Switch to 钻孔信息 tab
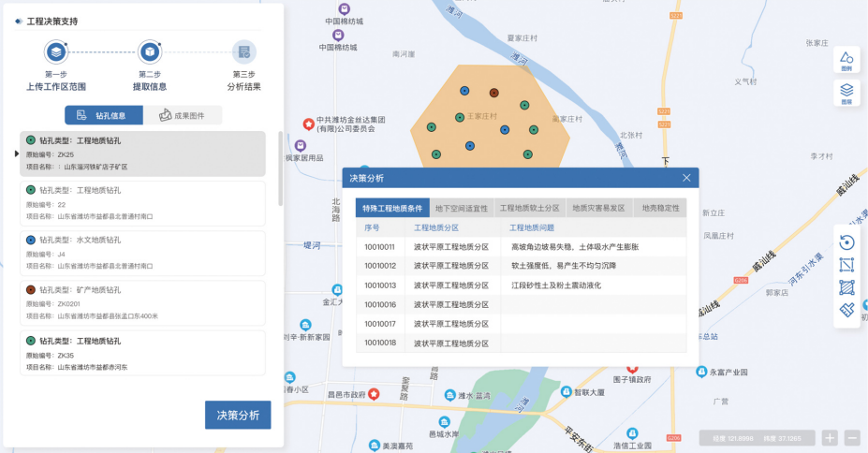The width and height of the screenshot is (868, 453). [x=104, y=116]
